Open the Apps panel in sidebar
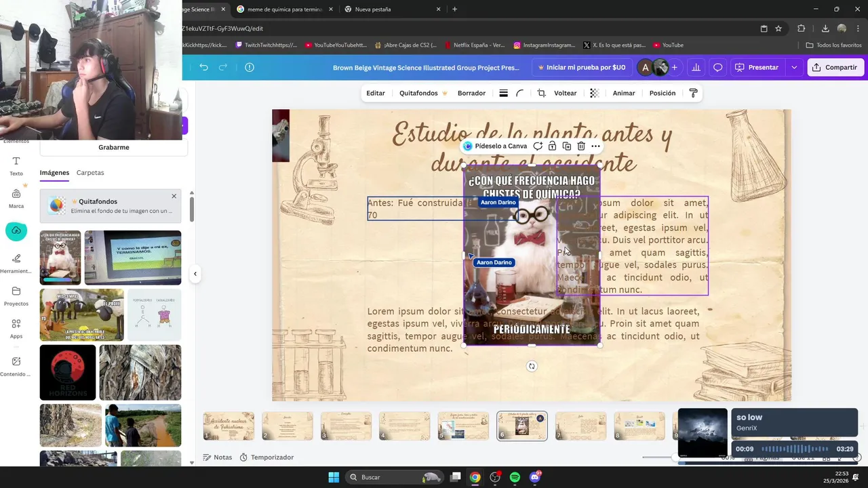868x488 pixels. click(16, 329)
